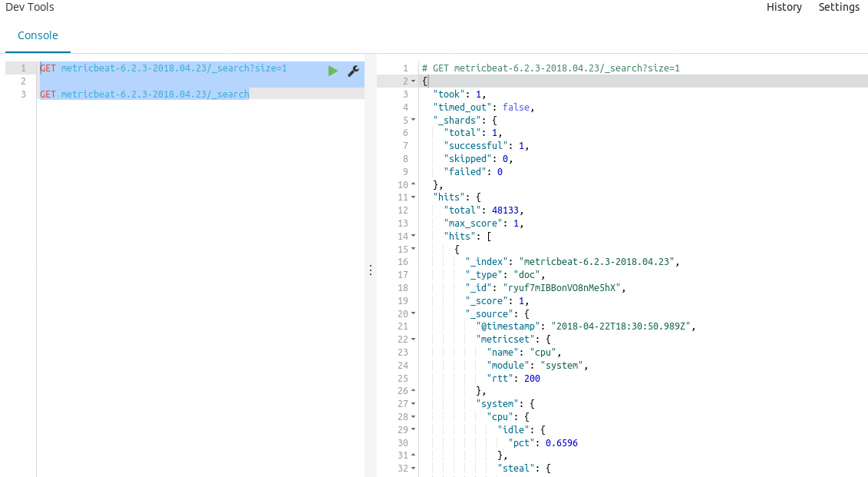Click the "skipped": 0 line
The height and width of the screenshot is (477, 868).
coord(478,159)
